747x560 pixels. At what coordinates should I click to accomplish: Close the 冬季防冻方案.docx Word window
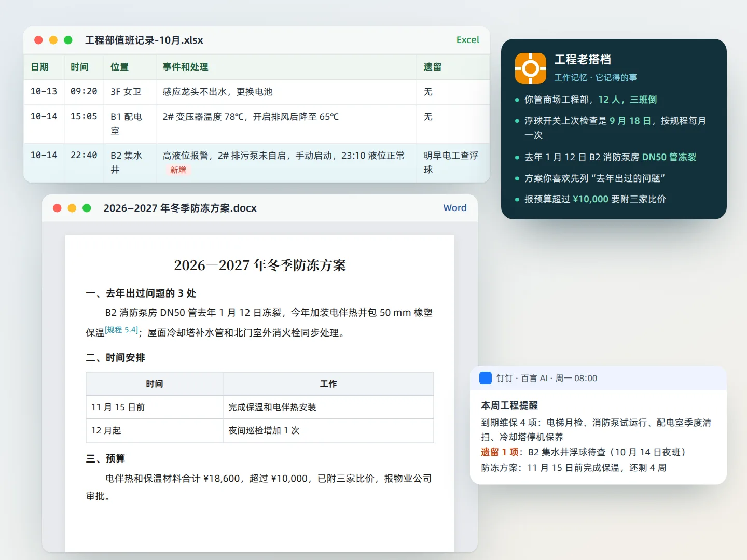(57, 208)
